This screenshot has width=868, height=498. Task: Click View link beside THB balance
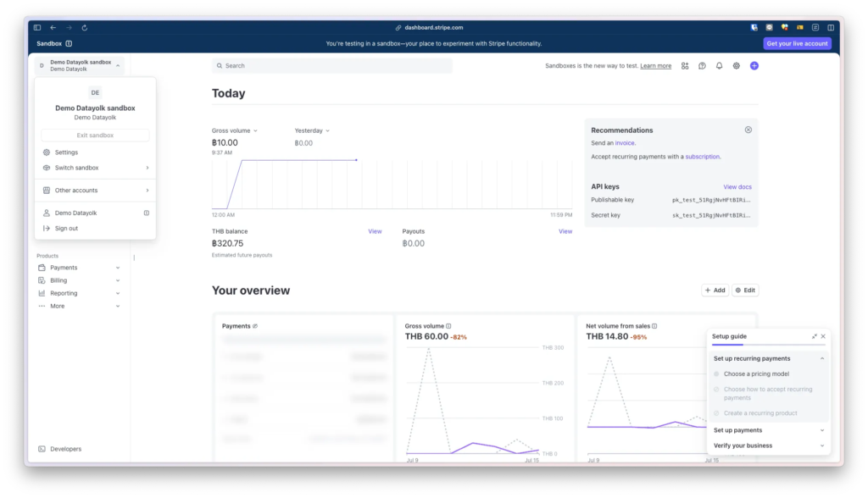click(375, 231)
